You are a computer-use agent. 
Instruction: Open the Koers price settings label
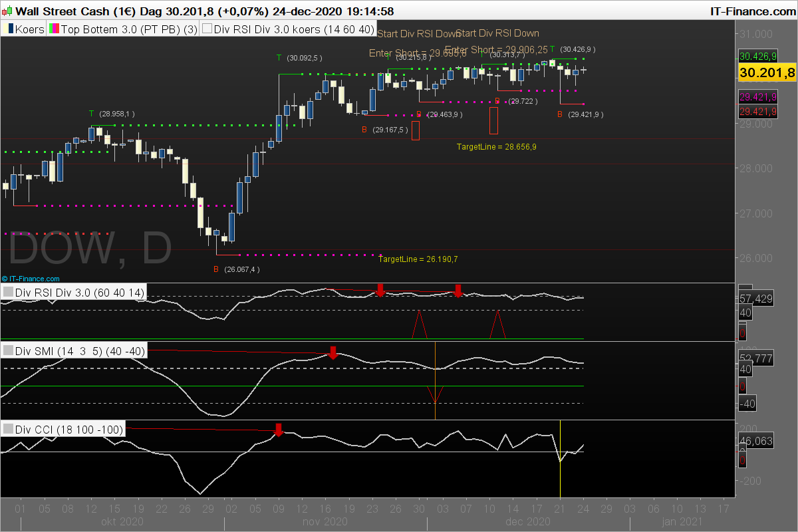click(30, 29)
